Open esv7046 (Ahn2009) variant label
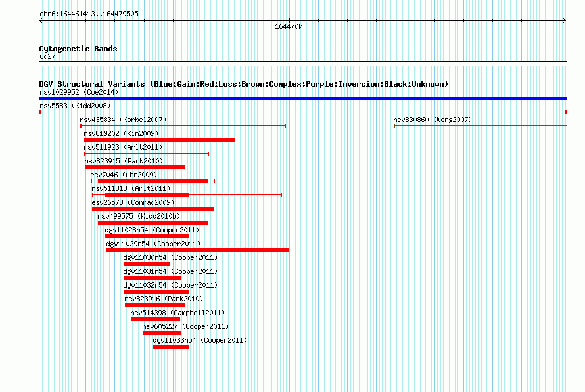The width and height of the screenshot is (585, 392). click(x=124, y=175)
